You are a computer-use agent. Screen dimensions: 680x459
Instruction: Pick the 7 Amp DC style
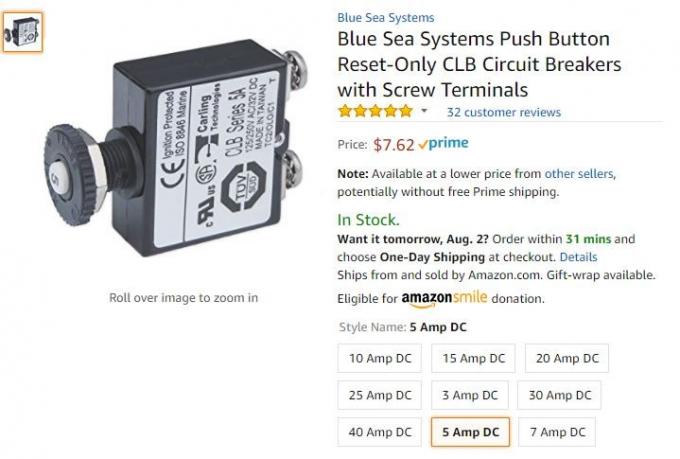562,432
